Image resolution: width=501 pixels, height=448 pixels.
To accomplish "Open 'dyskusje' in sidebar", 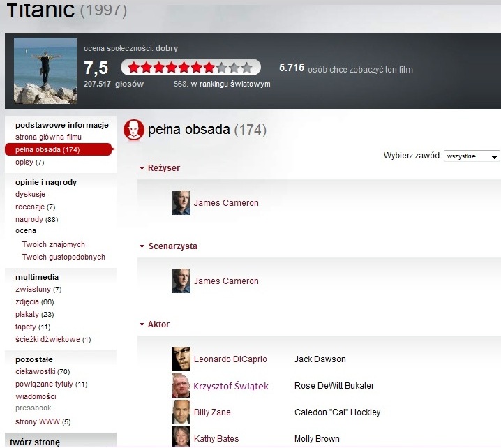I will click(x=31, y=194).
